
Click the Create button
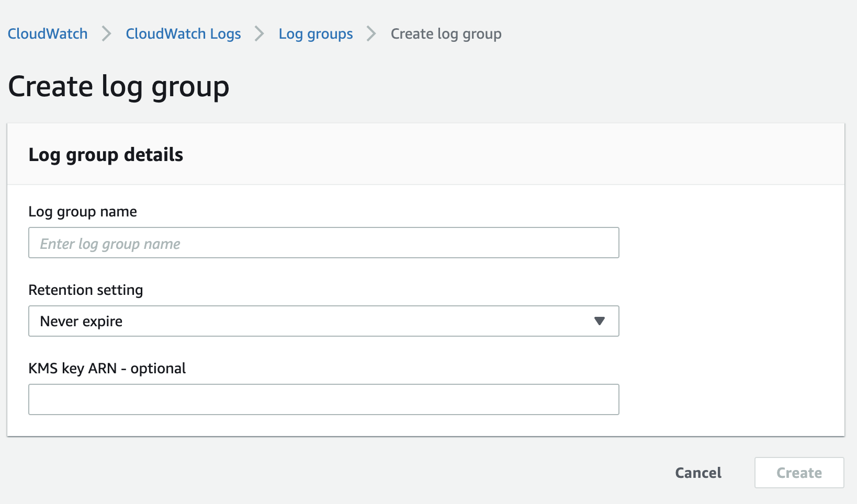[799, 473]
